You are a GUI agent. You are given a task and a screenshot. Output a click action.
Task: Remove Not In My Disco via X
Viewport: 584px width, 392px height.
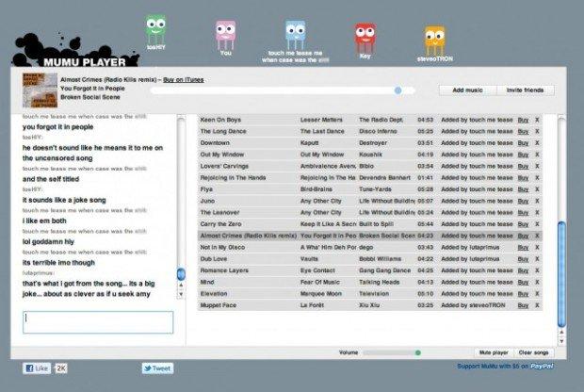coord(537,248)
